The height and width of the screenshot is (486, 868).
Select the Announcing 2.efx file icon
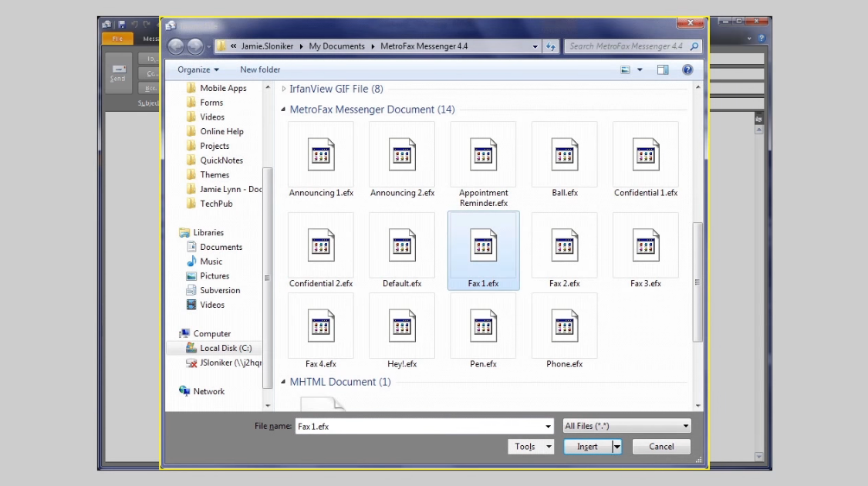(x=402, y=155)
